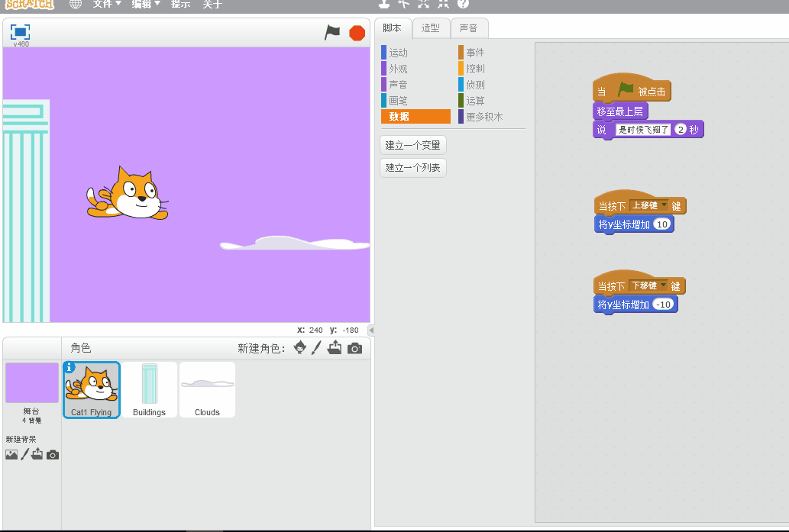Select the 声音 block category

click(x=416, y=85)
